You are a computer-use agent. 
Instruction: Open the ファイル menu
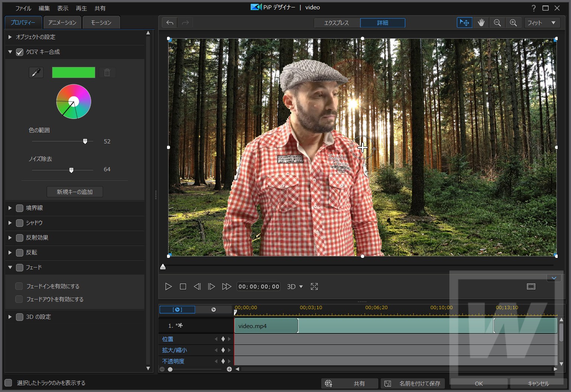[23, 8]
